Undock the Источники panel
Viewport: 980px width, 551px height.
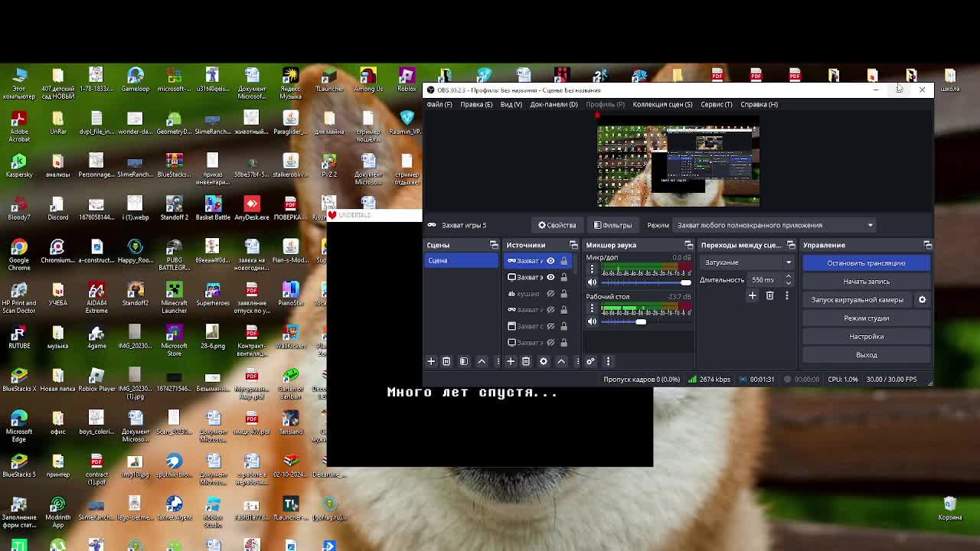(x=573, y=245)
